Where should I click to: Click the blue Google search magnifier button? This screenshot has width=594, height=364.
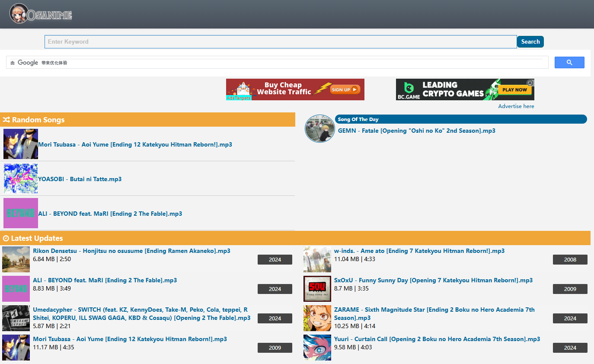(x=569, y=63)
